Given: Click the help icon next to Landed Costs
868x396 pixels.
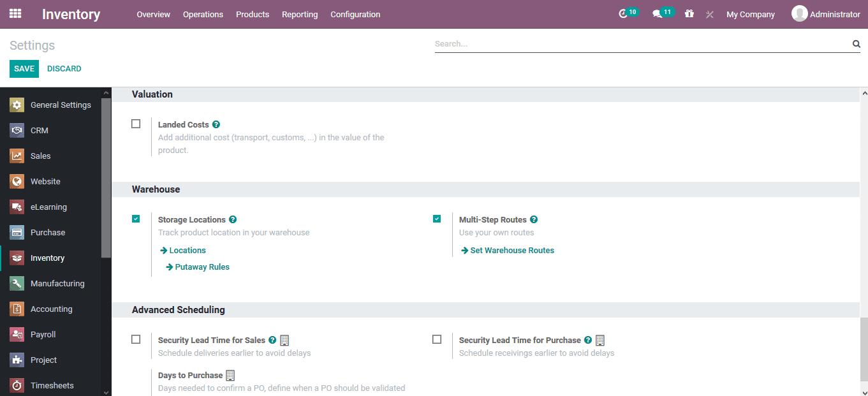Looking at the screenshot, I should (x=216, y=124).
